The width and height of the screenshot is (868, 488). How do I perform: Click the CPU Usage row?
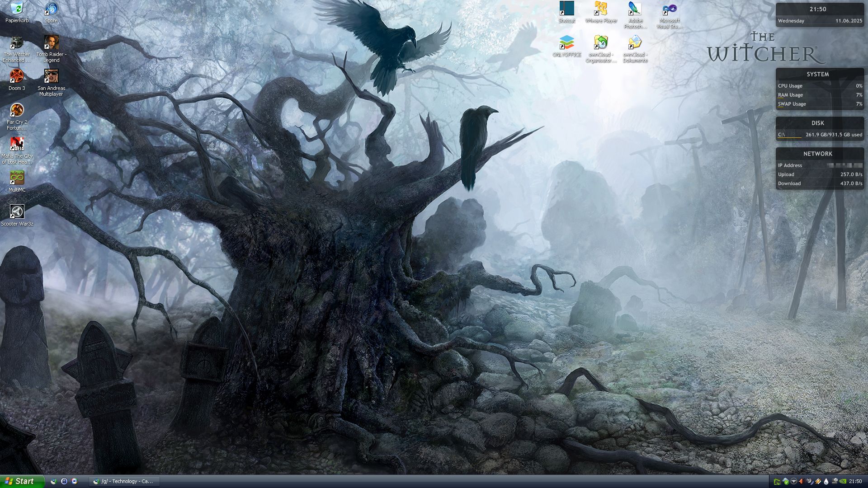coord(820,86)
